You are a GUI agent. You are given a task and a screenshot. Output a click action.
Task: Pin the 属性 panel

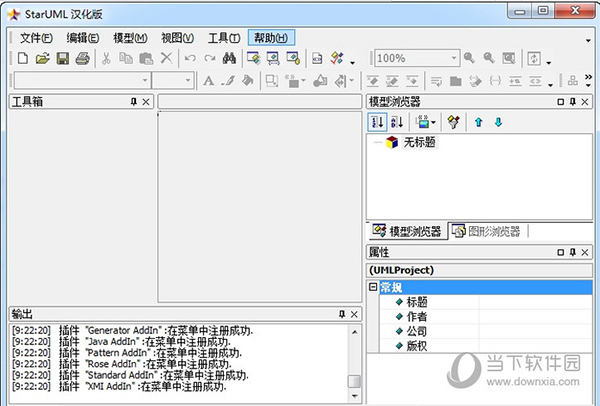point(573,252)
